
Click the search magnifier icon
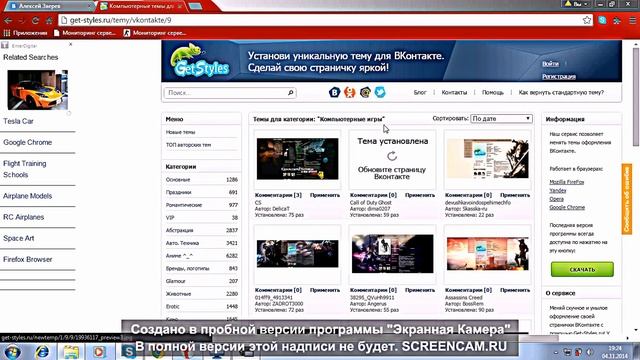(290, 93)
